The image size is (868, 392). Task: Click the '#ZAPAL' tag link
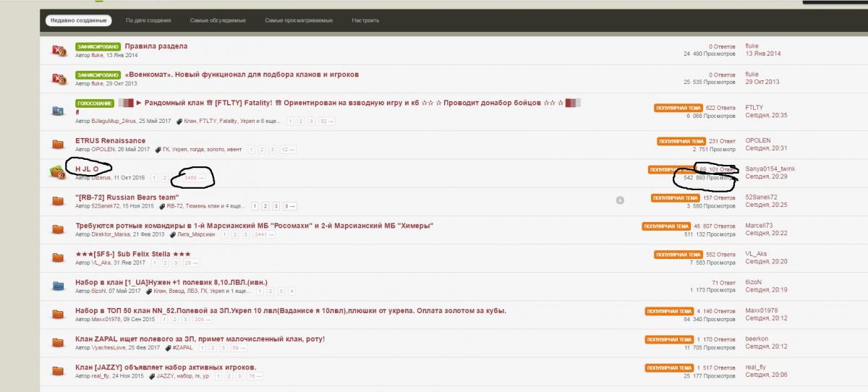click(184, 348)
